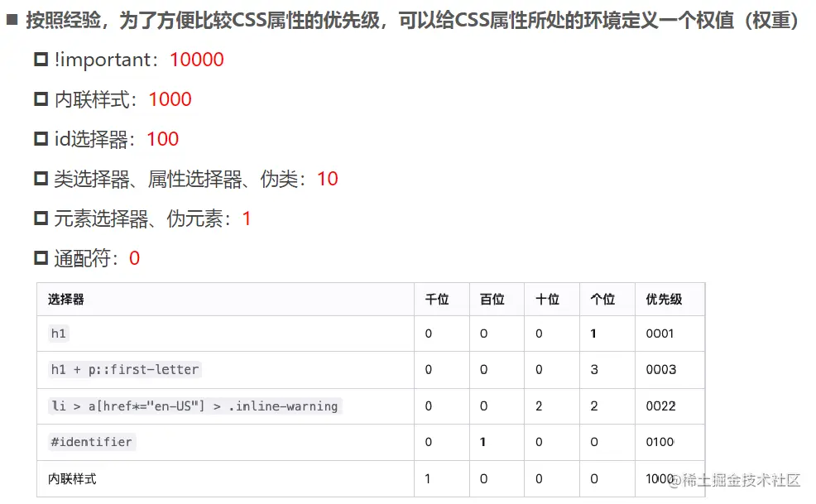Image resolution: width=816 pixels, height=504 pixels.
Task: Click the 十位 table column header
Action: (x=548, y=300)
